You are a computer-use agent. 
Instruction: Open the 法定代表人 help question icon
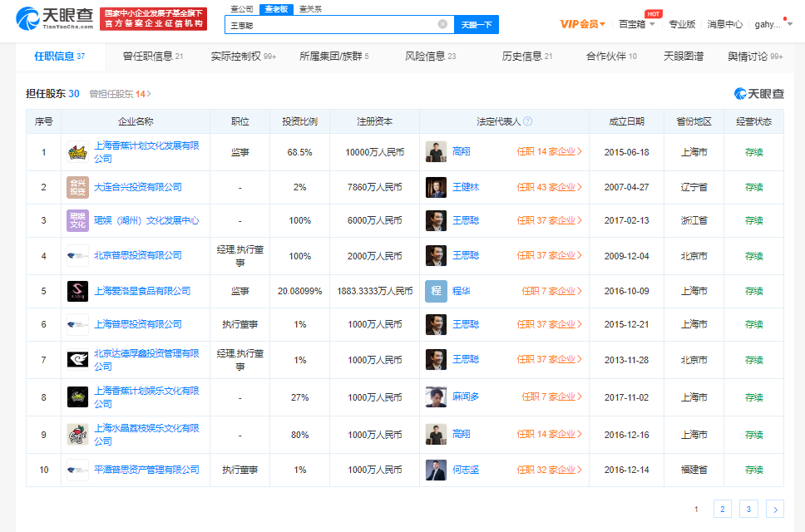pyautogui.click(x=527, y=121)
